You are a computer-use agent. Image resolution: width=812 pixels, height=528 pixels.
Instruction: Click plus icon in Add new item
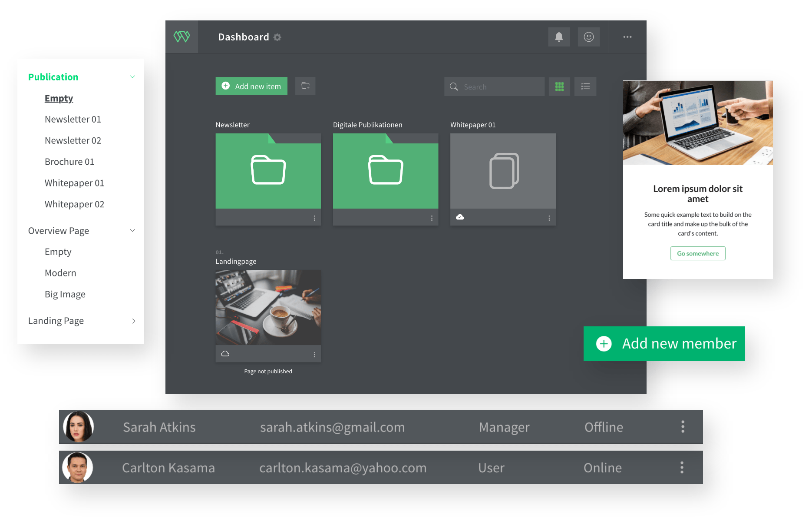[226, 86]
